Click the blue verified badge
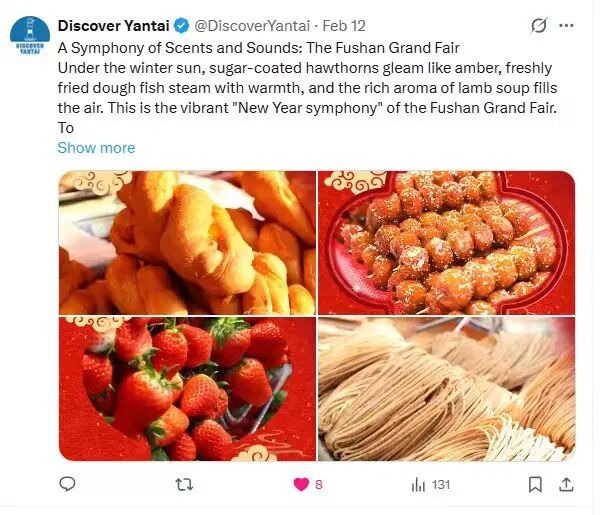Image resolution: width=603 pixels, height=515 pixels. pos(181,25)
